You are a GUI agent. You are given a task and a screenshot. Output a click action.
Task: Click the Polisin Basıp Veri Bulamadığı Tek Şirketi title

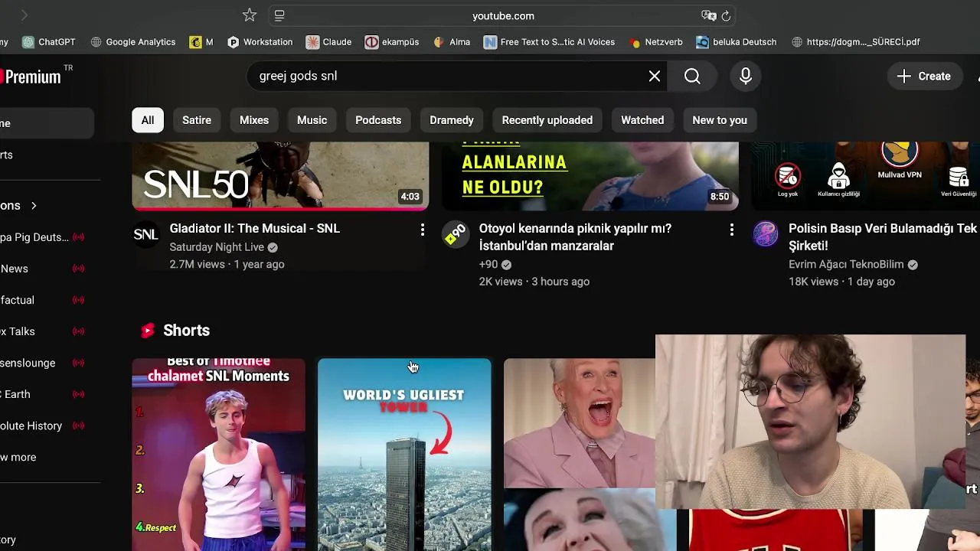point(883,237)
